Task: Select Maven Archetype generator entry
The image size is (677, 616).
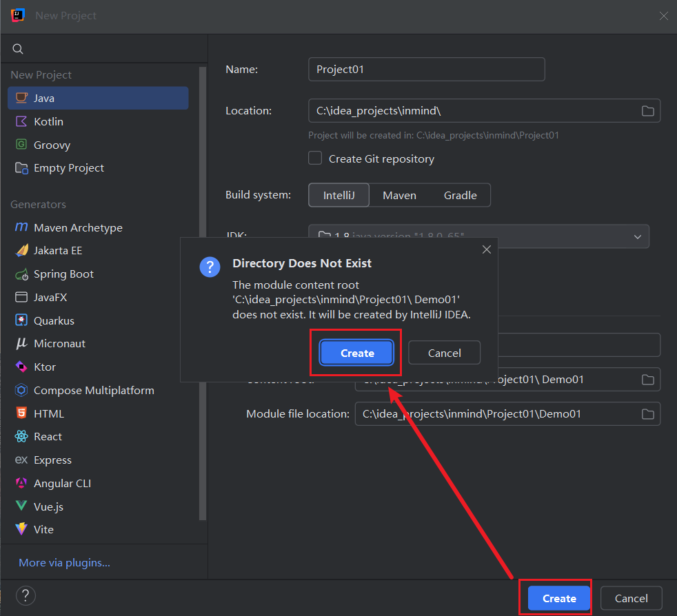Action: coord(98,227)
